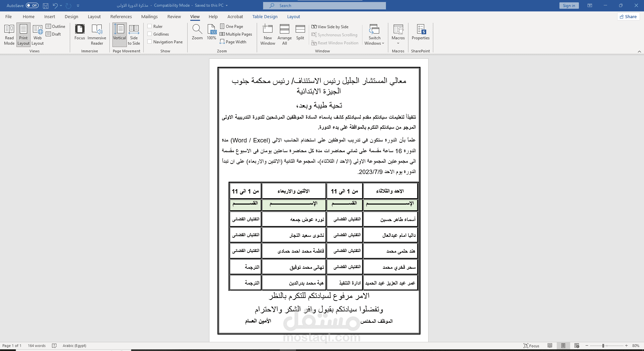The image size is (644, 351).
Task: Open document Properties for SharePoint
Action: (420, 32)
